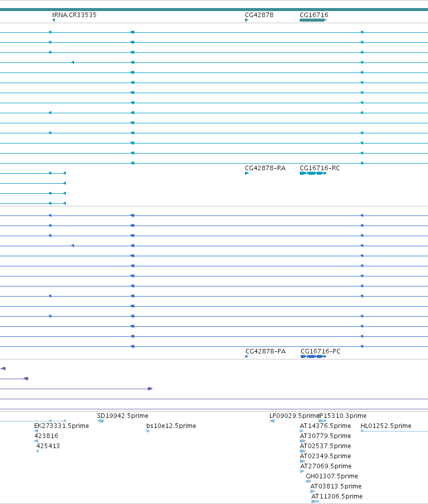This screenshot has height=504, width=428.
Task: Click the tRNA:CR33535 gene arrow glyph
Action: tap(53, 20)
